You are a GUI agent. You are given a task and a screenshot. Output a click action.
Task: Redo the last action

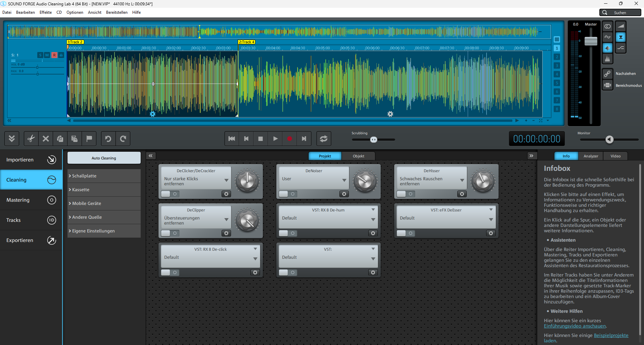[x=123, y=139]
